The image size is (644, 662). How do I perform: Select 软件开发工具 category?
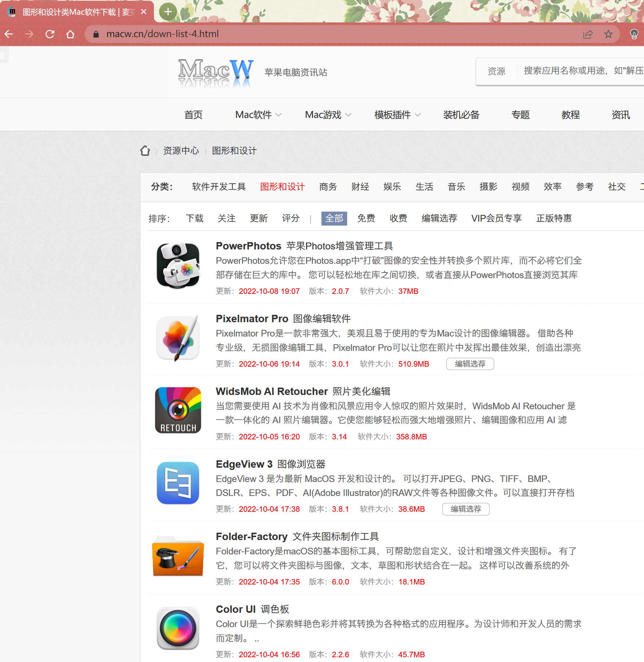[x=219, y=187]
